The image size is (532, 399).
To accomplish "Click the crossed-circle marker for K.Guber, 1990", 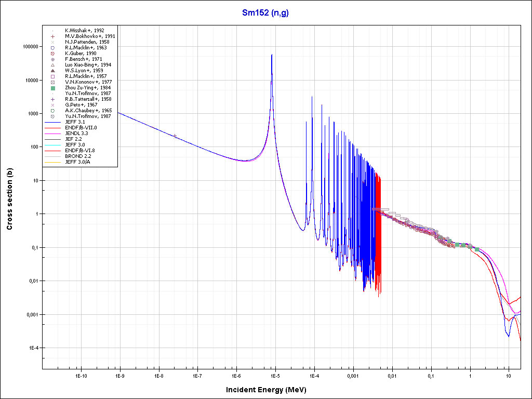I will [53, 54].
